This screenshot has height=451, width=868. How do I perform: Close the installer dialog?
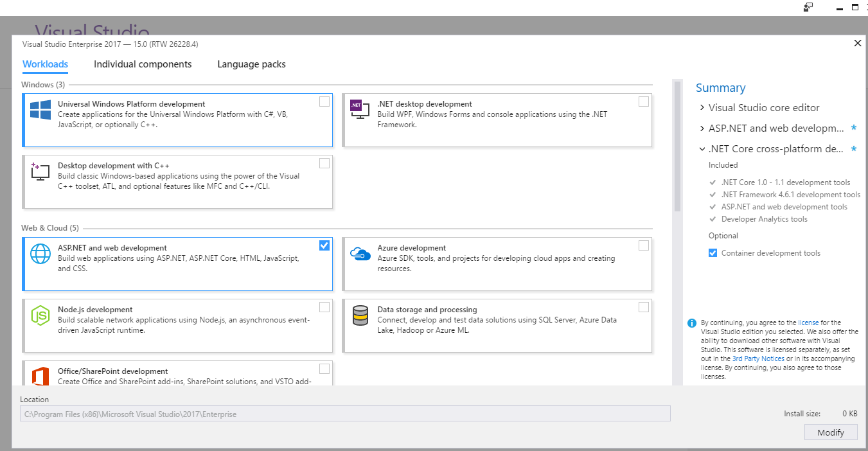[x=857, y=43]
